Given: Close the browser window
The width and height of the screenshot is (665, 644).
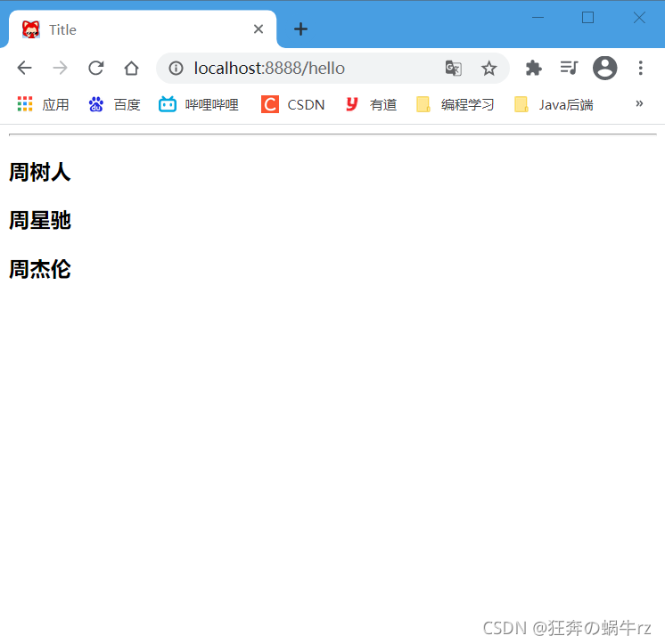Looking at the screenshot, I should tap(639, 18).
